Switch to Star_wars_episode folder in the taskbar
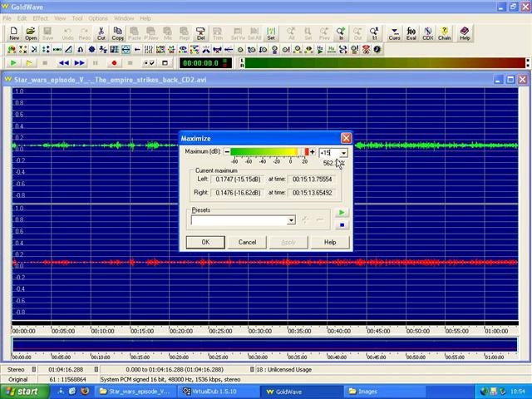The height and width of the screenshot is (399, 532). [135, 392]
